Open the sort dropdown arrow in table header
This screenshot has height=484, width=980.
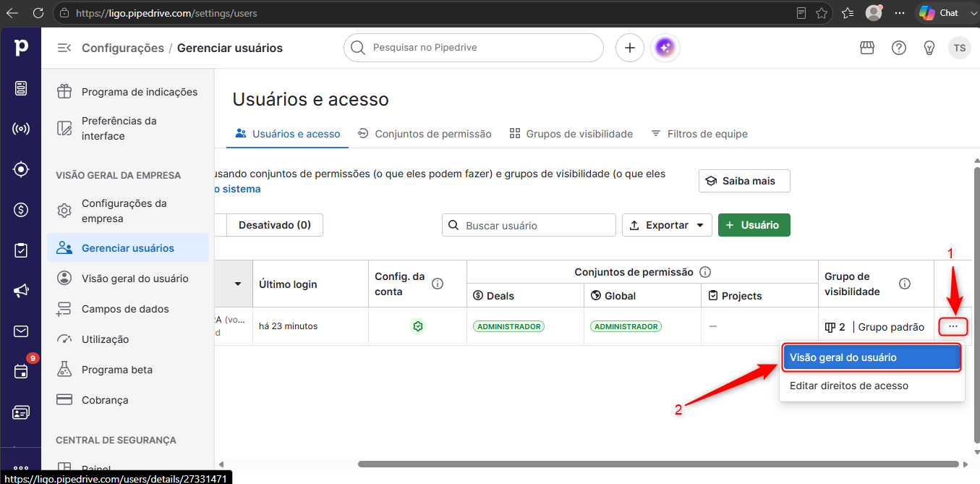(238, 284)
